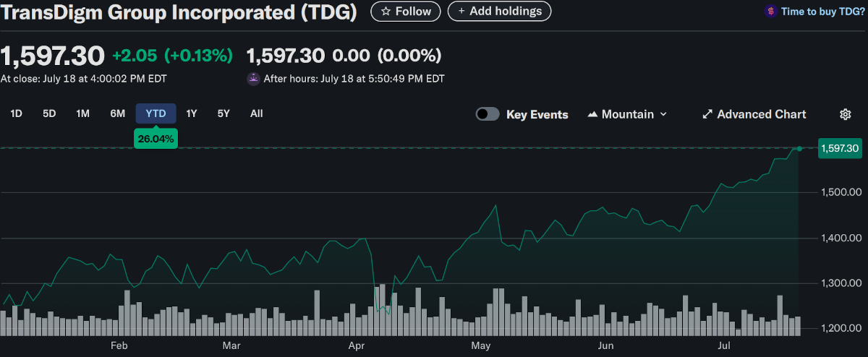The width and height of the screenshot is (868, 357).
Task: Click the purple dollar icon beside Time to buy TDG
Action: pos(770,12)
